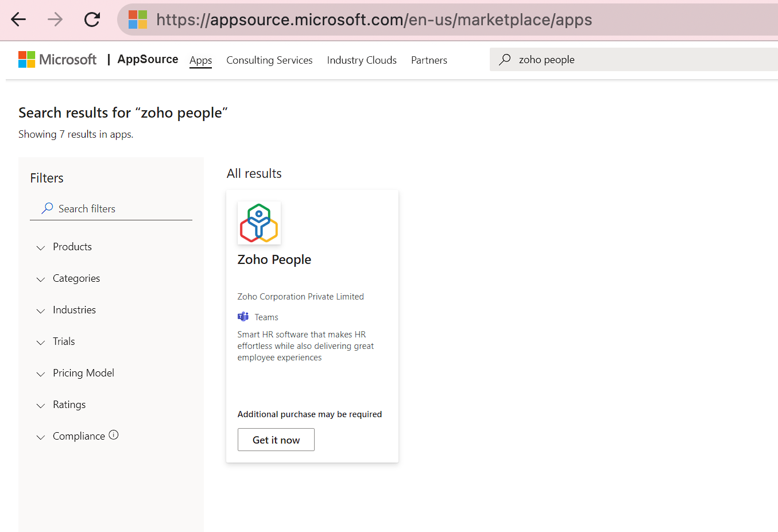Click the Showing 7 results text
This screenshot has height=532, width=778.
pyautogui.click(x=76, y=134)
